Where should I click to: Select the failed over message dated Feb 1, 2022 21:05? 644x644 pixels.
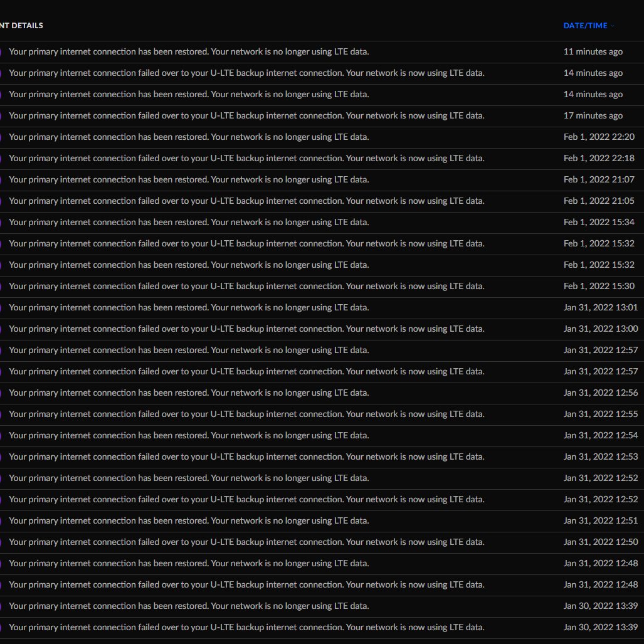pos(246,201)
